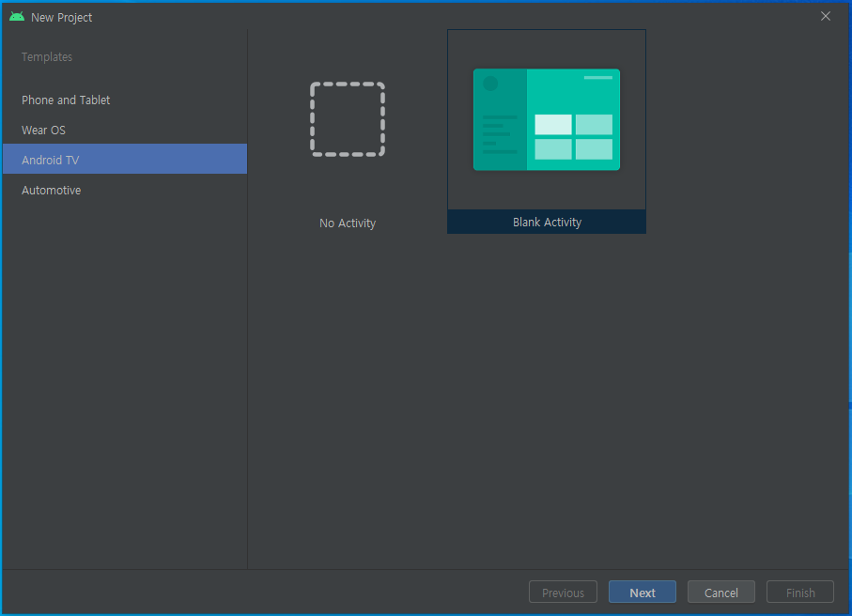Viewport: 852px width, 616px height.
Task: Click the "Templates" heading text
Action: (47, 57)
